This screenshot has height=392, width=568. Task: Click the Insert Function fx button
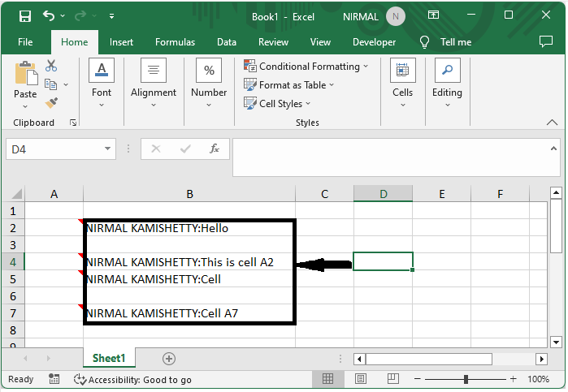[215, 149]
